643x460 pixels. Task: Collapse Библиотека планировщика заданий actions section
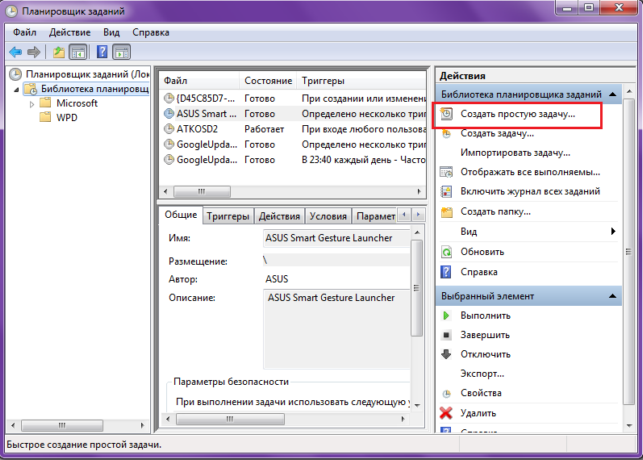pos(613,94)
